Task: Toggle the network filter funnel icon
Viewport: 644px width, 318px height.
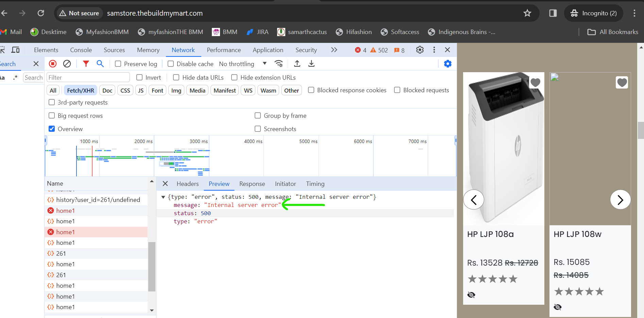Action: click(x=86, y=64)
